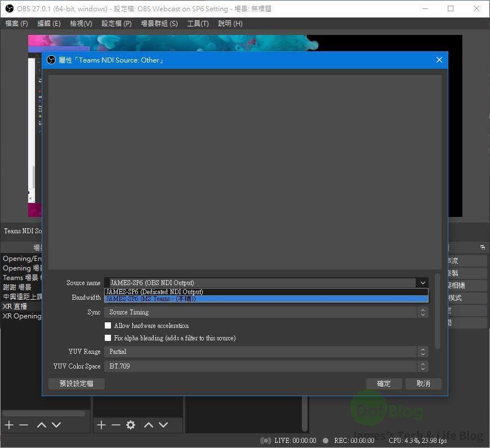
Task: Click the vertical scrollbar beside the sources toolbar
Action: point(305,414)
